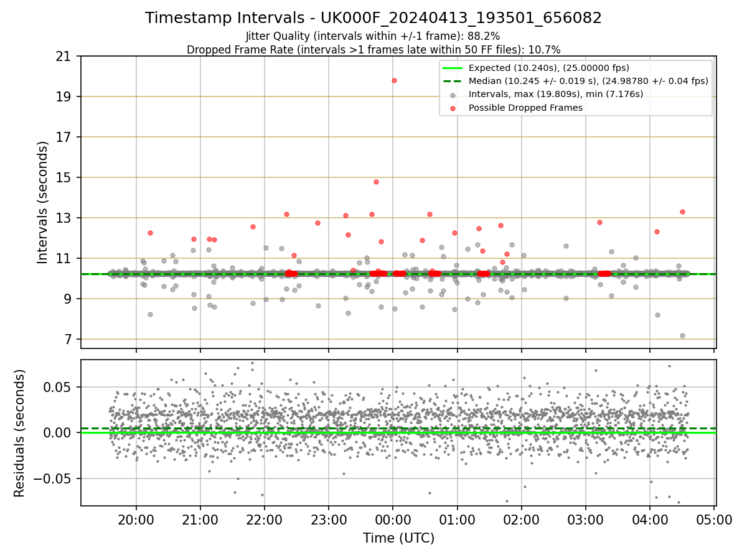Image resolution: width=747 pixels, height=560 pixels.
Task: Click the plot title 'Timestamp Intervals - UK000F_20240413_193501_656082'
Action: click(374, 18)
